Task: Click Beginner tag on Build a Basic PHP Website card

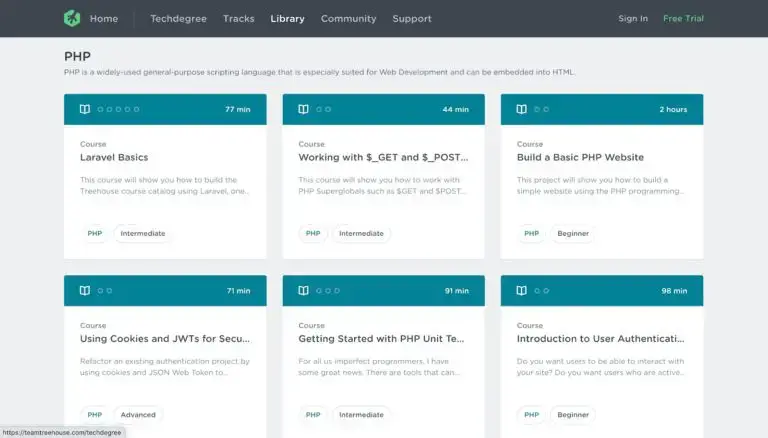Action: (573, 233)
